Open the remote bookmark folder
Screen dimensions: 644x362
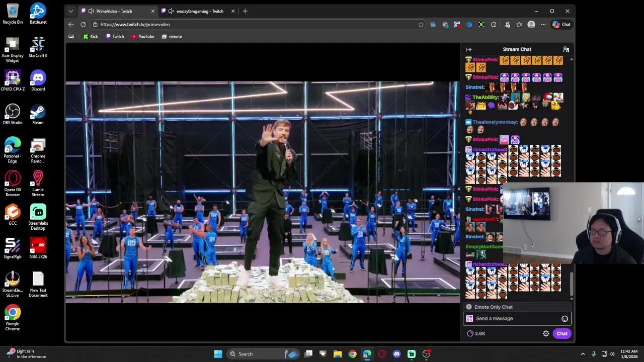pyautogui.click(x=172, y=36)
